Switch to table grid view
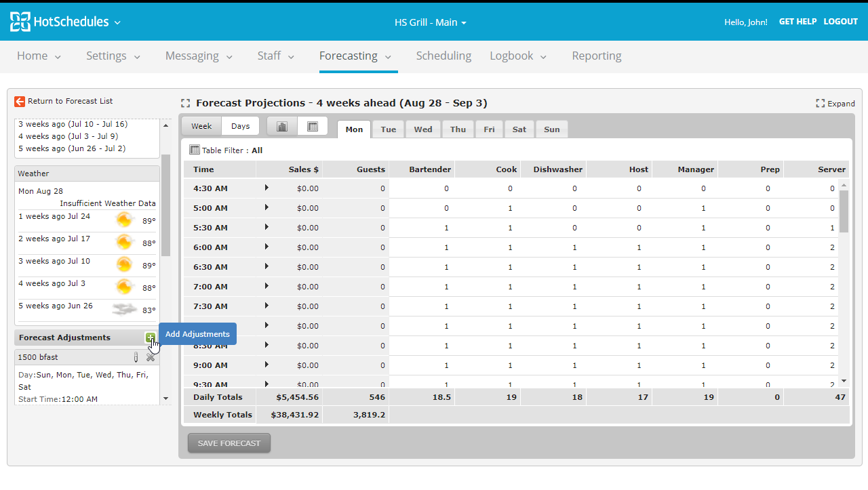868x490 pixels. [313, 127]
